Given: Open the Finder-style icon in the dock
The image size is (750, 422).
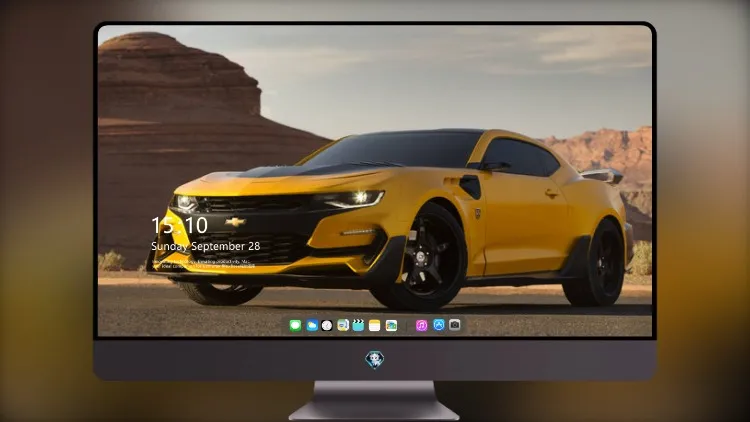Looking at the screenshot, I should [342, 325].
